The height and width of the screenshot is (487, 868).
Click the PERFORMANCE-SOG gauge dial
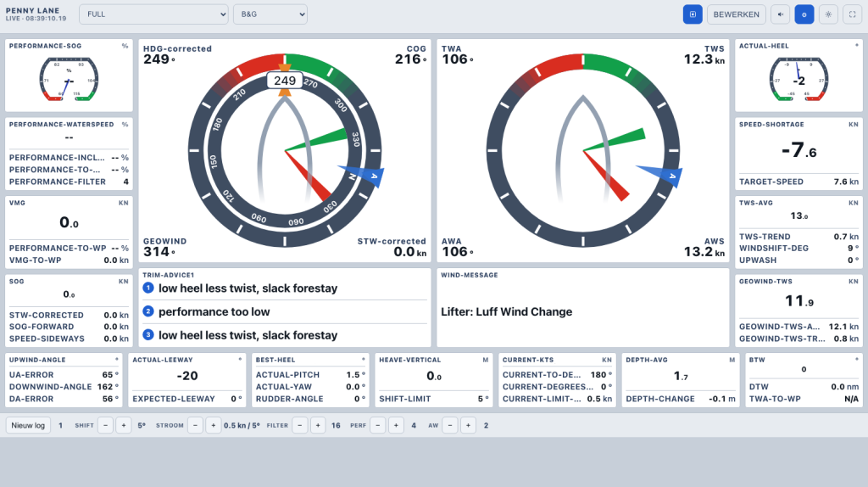click(69, 79)
